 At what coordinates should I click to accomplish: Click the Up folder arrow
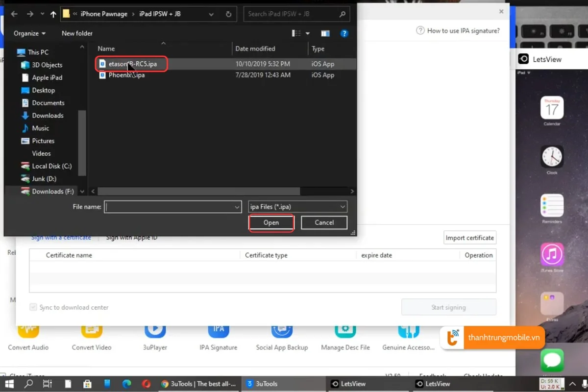(53, 14)
